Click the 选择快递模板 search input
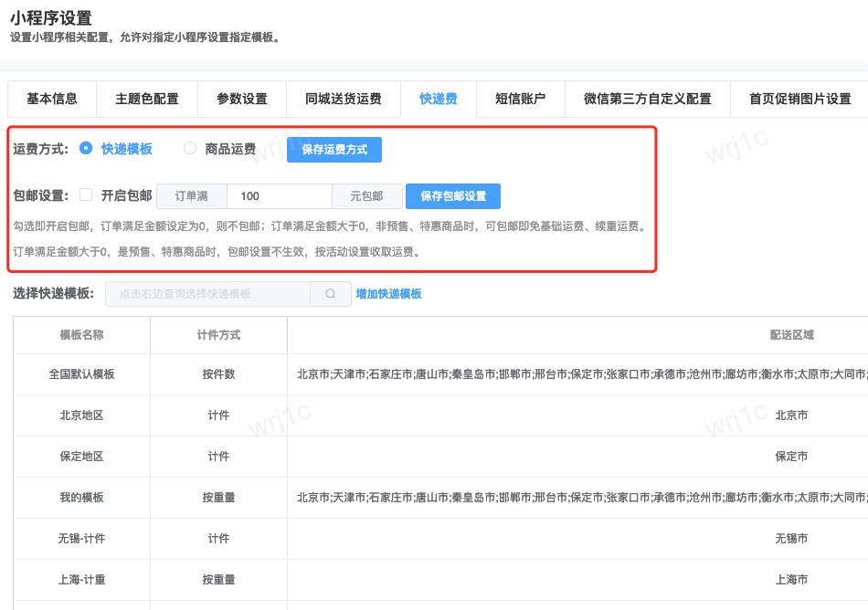Screen dimensions: 868x610 [x=208, y=294]
